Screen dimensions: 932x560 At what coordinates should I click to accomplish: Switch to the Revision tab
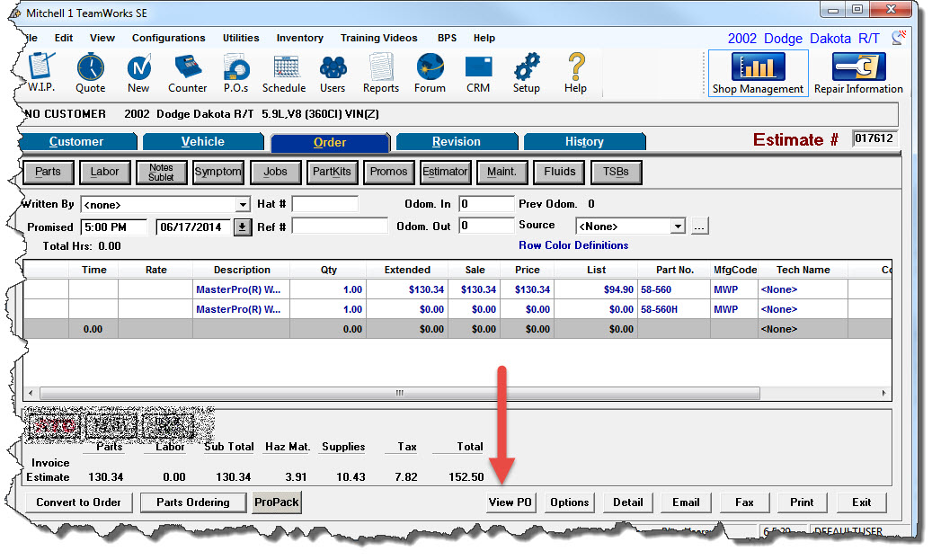tap(457, 141)
